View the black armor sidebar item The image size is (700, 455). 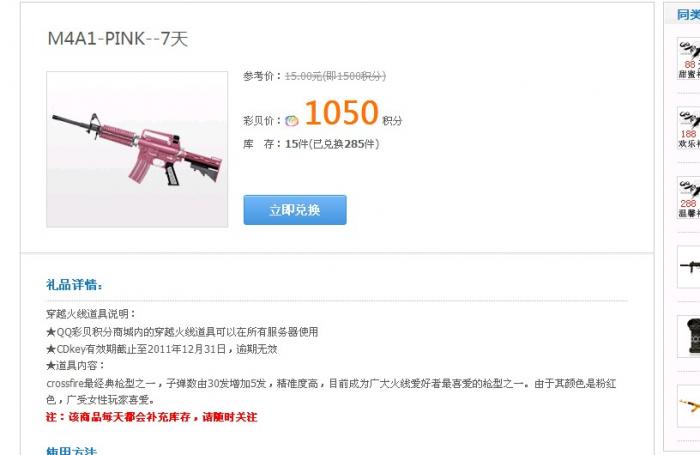tap(688, 336)
